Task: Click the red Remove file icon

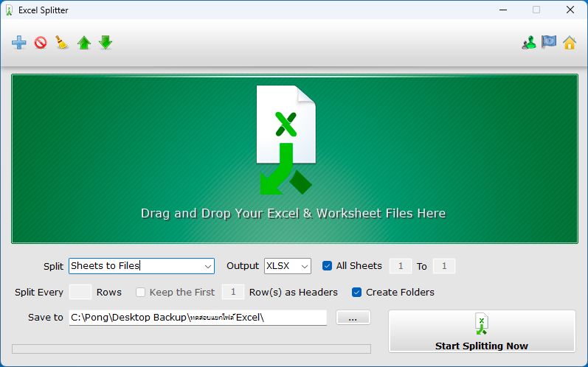Action: point(41,43)
